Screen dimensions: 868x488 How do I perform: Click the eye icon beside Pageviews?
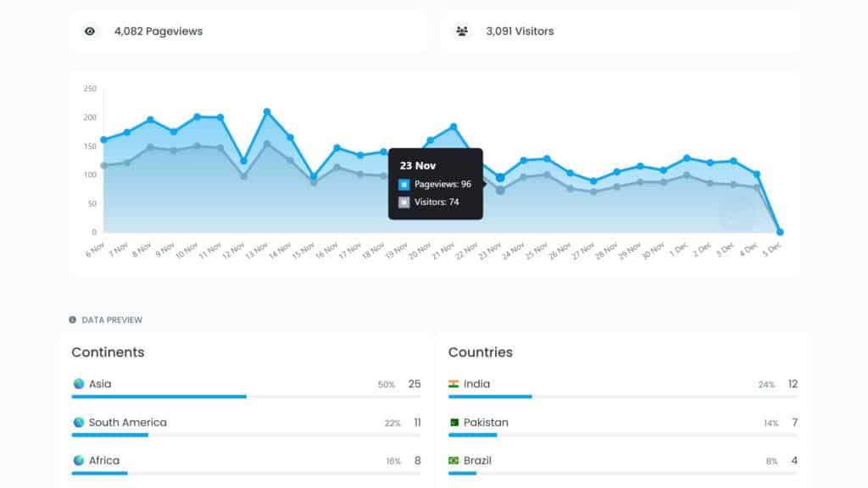click(90, 31)
